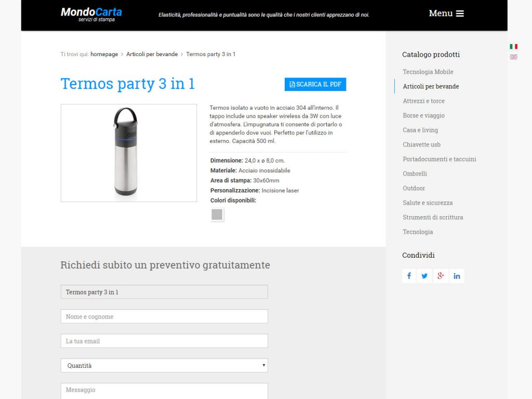Switch language using the British flag
532x399 pixels.
(x=513, y=57)
